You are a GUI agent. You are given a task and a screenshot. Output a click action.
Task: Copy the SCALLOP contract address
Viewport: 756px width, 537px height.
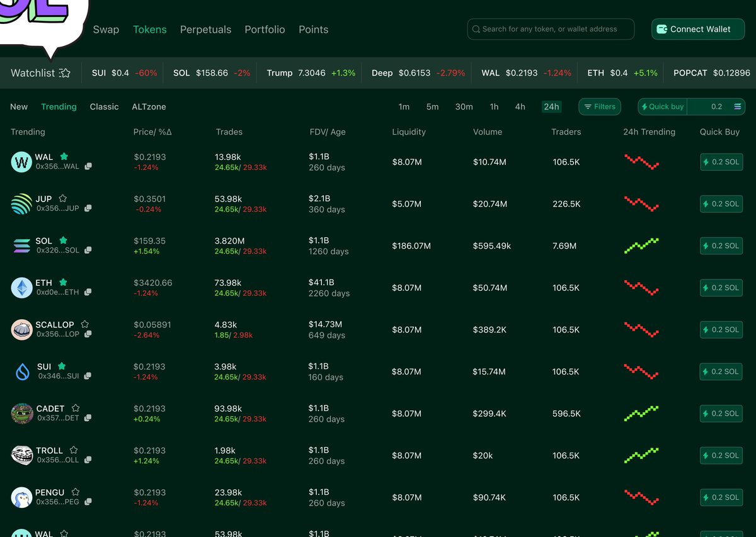88,334
